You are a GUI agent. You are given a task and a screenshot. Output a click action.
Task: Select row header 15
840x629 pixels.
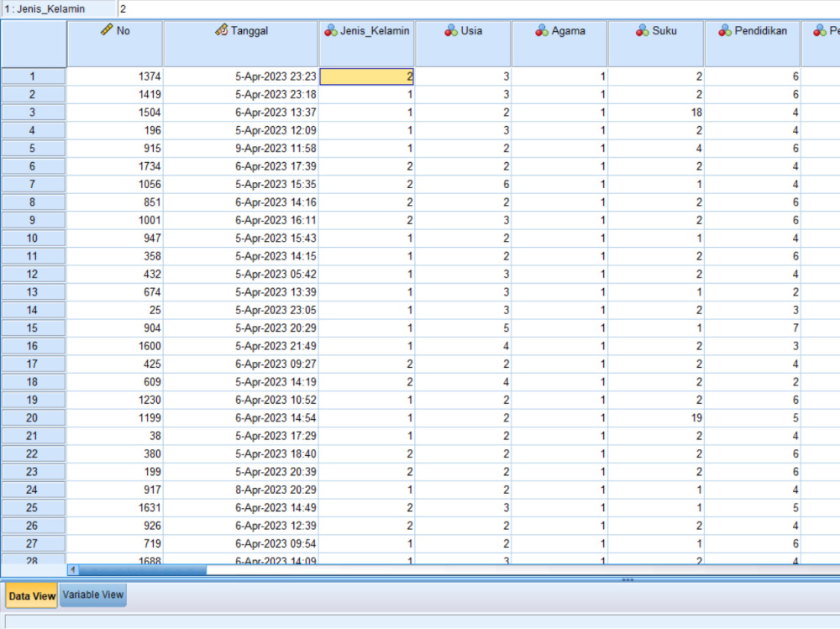click(33, 328)
